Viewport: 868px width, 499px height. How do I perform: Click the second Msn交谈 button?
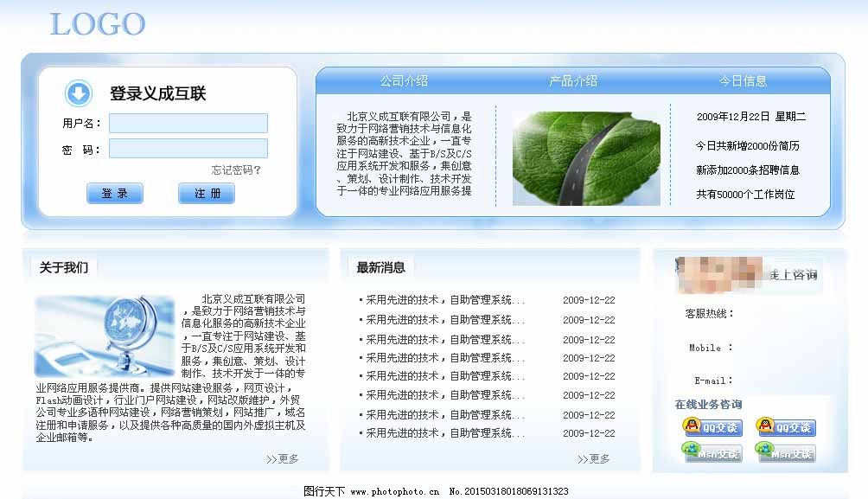786,452
